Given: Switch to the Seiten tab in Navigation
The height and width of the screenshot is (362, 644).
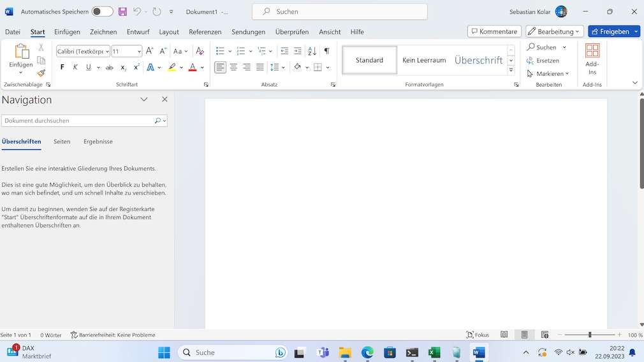Looking at the screenshot, I should [62, 141].
